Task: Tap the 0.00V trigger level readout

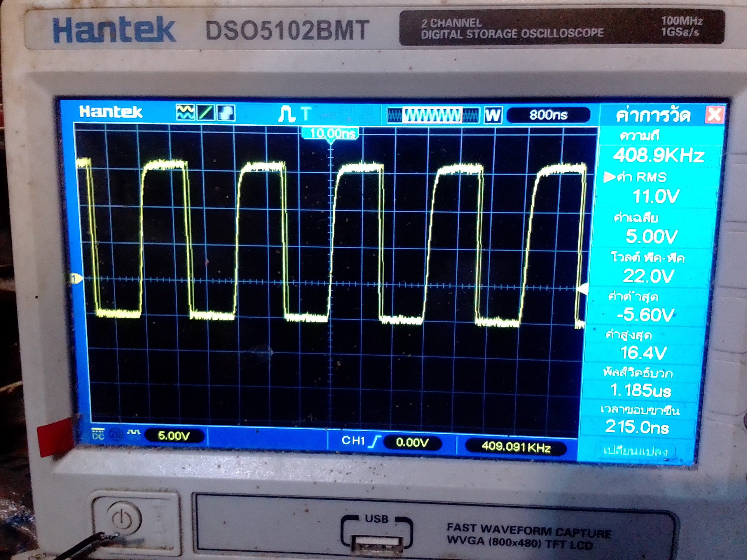Action: (412, 442)
